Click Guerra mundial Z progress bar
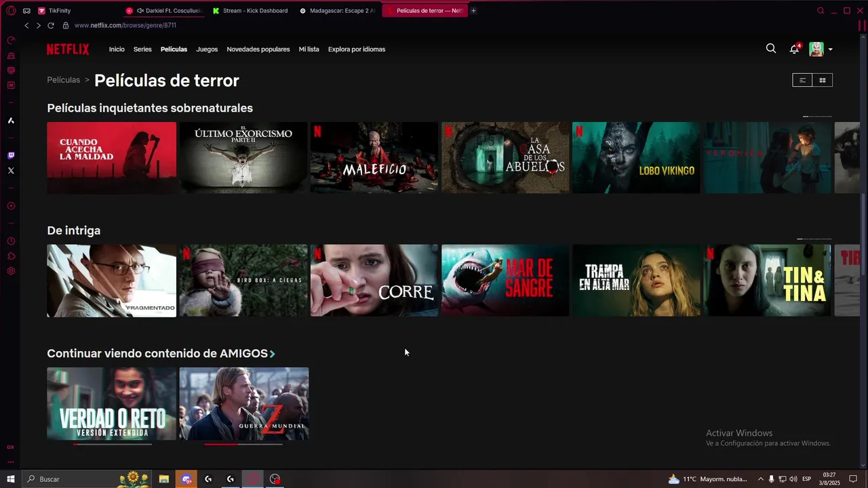 click(243, 444)
